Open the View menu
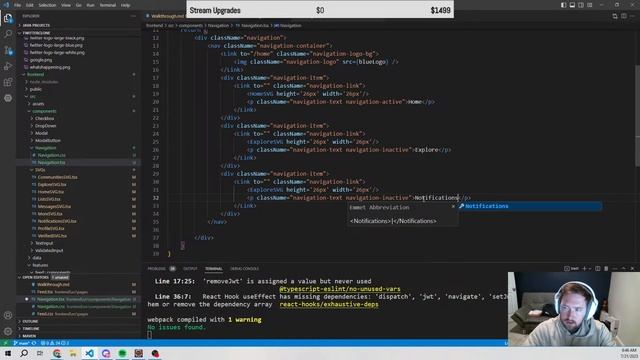Screen dimensions: 640x360 pyautogui.click(x=66, y=5)
